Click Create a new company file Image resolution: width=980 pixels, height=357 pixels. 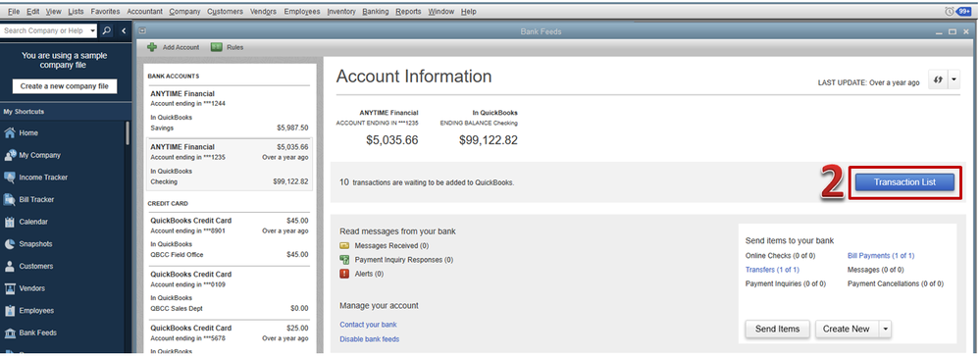65,86
